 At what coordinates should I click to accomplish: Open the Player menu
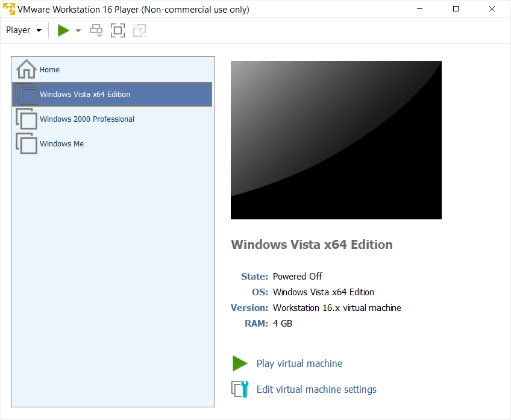(x=24, y=30)
